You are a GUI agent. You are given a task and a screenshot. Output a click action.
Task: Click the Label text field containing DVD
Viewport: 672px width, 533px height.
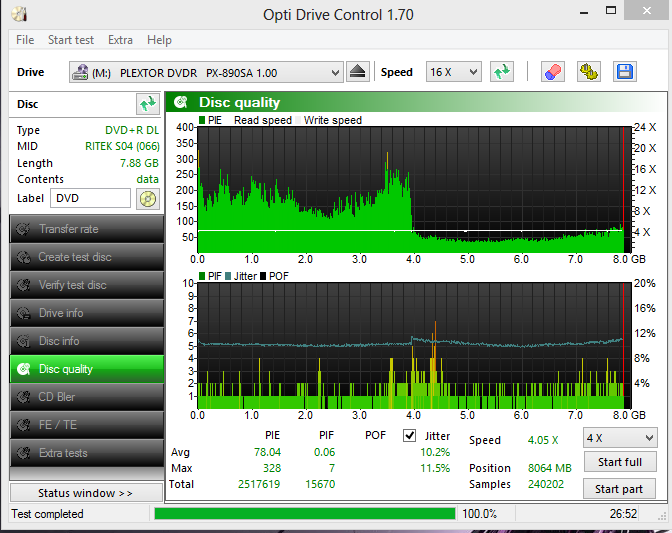[x=90, y=198]
